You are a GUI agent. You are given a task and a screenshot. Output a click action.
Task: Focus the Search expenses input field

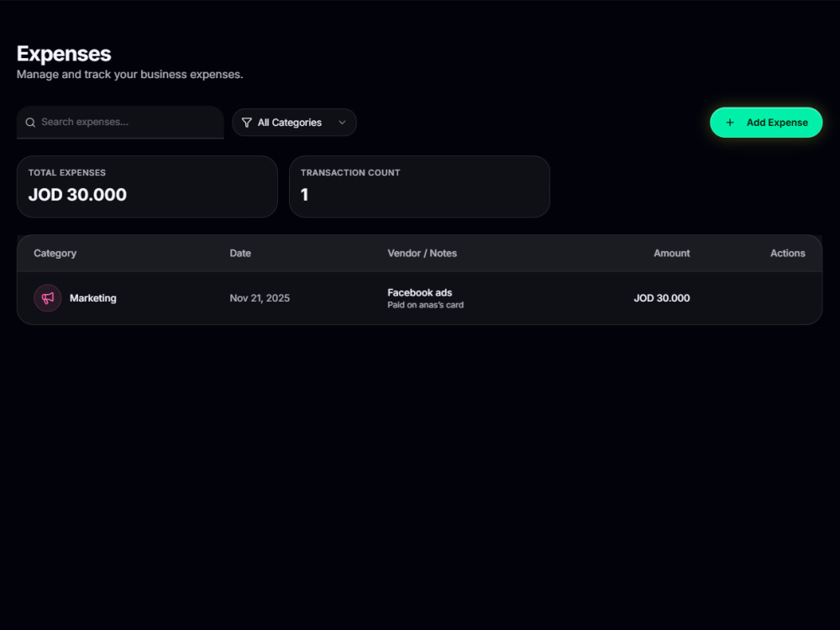pos(120,122)
